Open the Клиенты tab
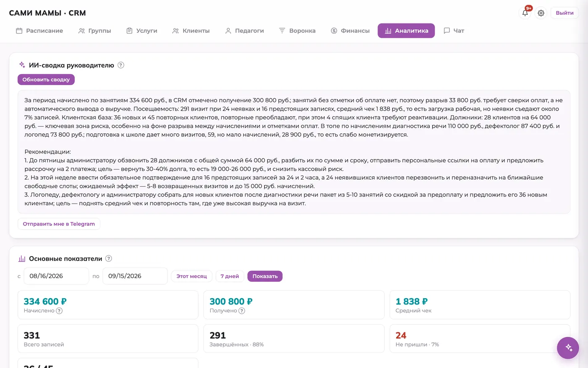 (x=191, y=31)
